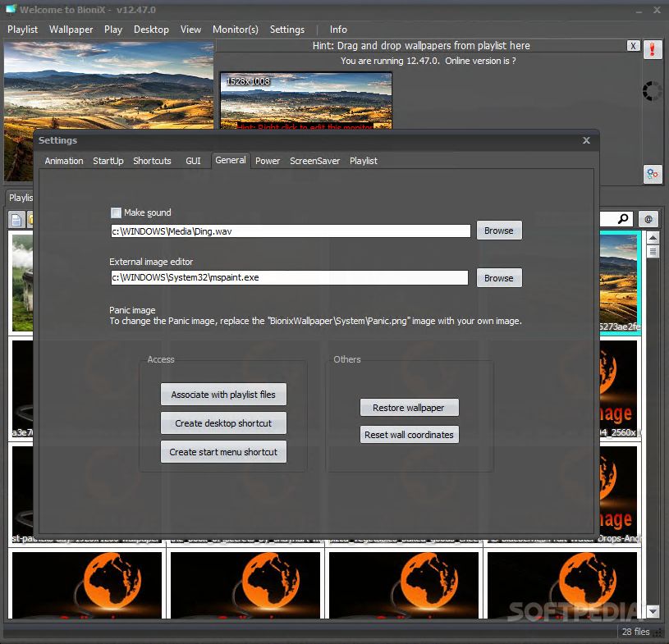Image resolution: width=669 pixels, height=644 pixels.
Task: Select second globe thumbnail in bottom row
Action: (x=245, y=585)
